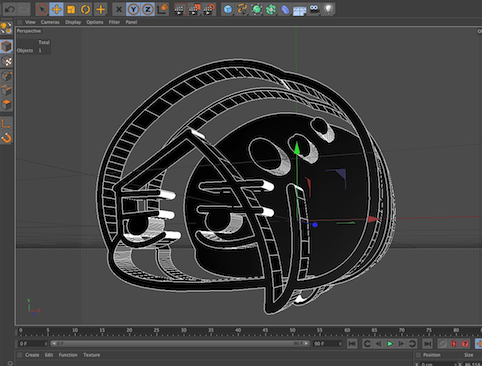The height and width of the screenshot is (366, 482).
Task: Step to next frame
Action: pyautogui.click(x=401, y=344)
